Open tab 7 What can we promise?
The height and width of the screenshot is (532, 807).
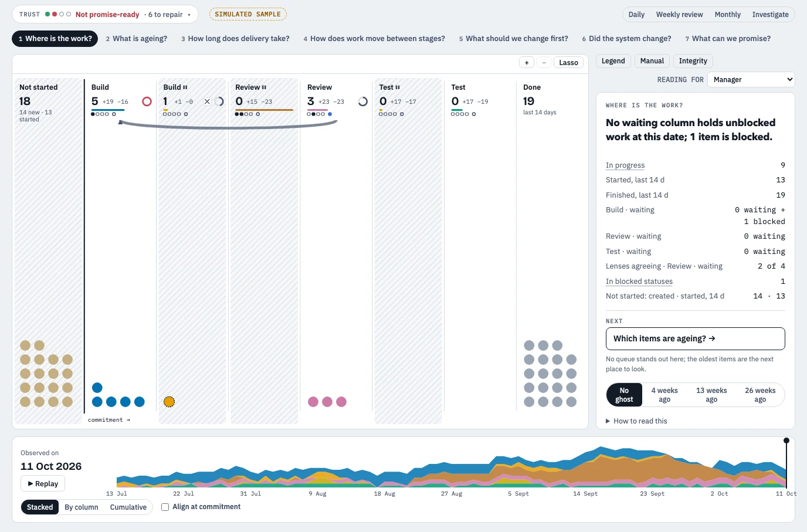coord(728,39)
